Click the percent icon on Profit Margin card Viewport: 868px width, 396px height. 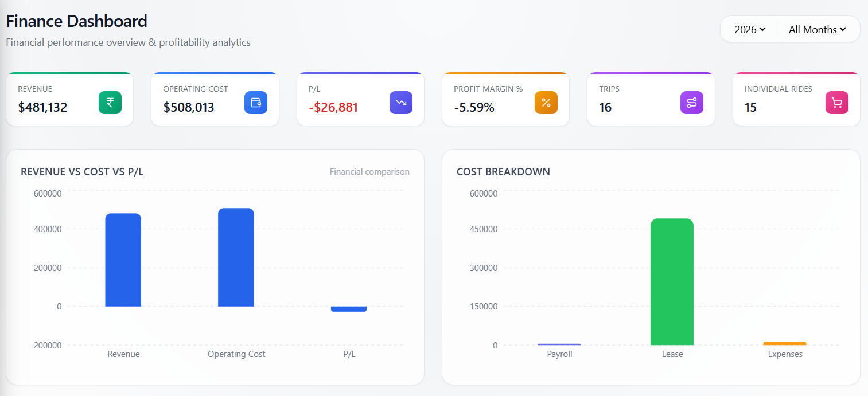(546, 103)
